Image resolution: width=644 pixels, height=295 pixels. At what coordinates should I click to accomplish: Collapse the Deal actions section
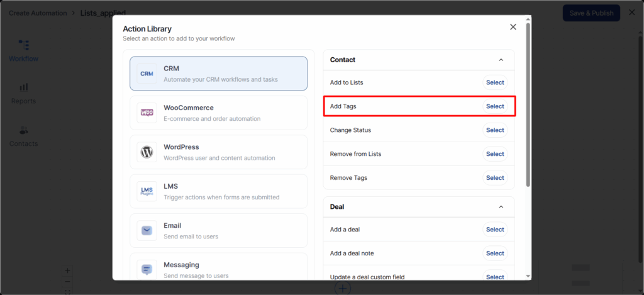[501, 206]
